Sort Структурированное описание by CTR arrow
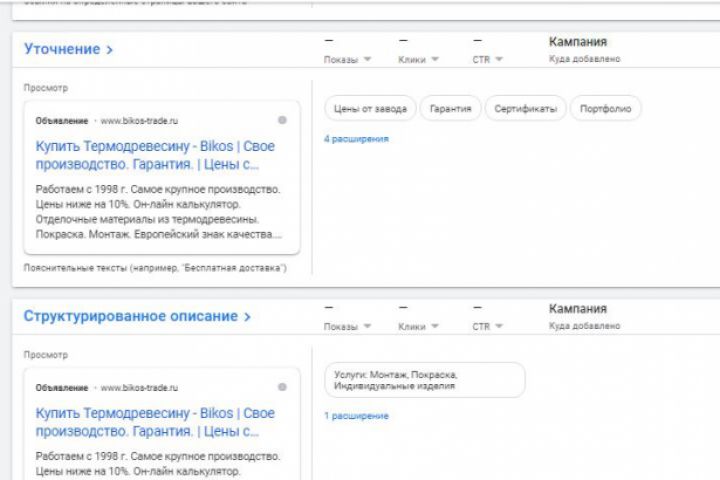 click(x=499, y=327)
